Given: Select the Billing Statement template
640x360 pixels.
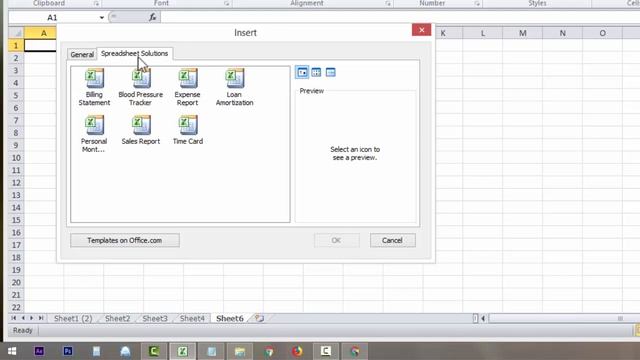Looking at the screenshot, I should point(94,87).
